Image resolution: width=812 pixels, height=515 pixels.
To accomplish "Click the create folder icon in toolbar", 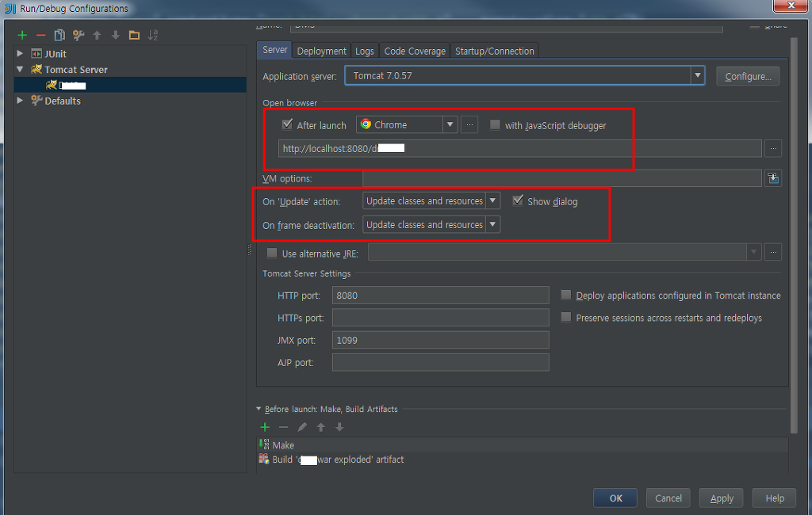I will [x=134, y=35].
